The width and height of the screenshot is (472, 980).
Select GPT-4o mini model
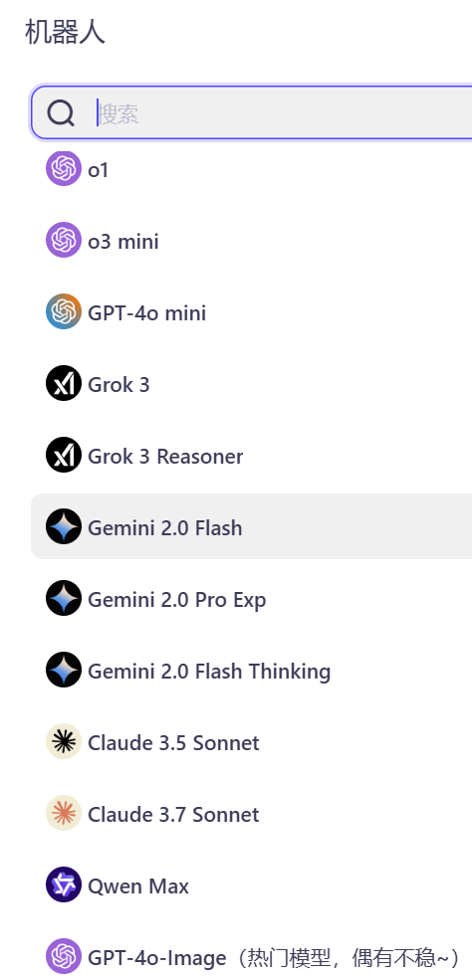pyautogui.click(x=251, y=311)
